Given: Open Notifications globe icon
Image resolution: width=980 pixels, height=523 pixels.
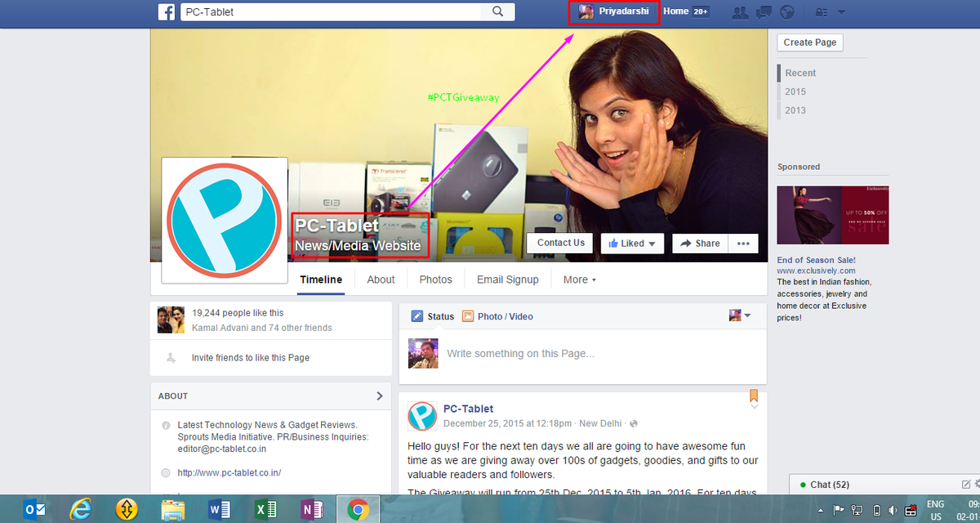Looking at the screenshot, I should (786, 11).
